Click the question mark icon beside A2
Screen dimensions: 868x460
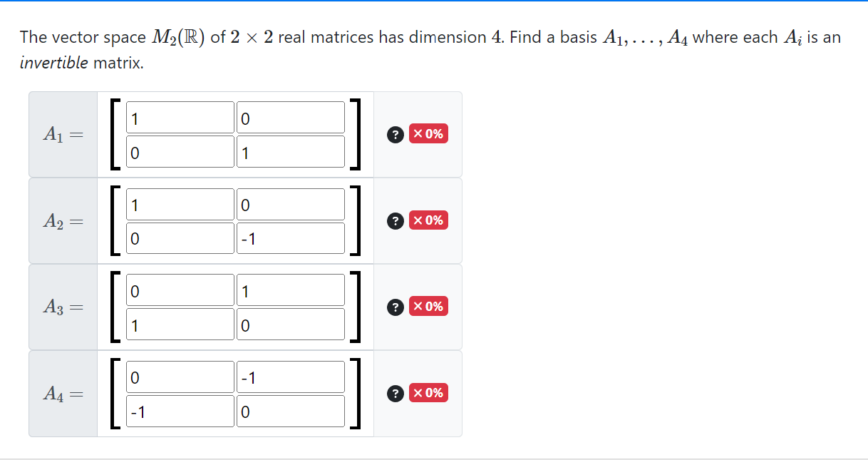(396, 221)
